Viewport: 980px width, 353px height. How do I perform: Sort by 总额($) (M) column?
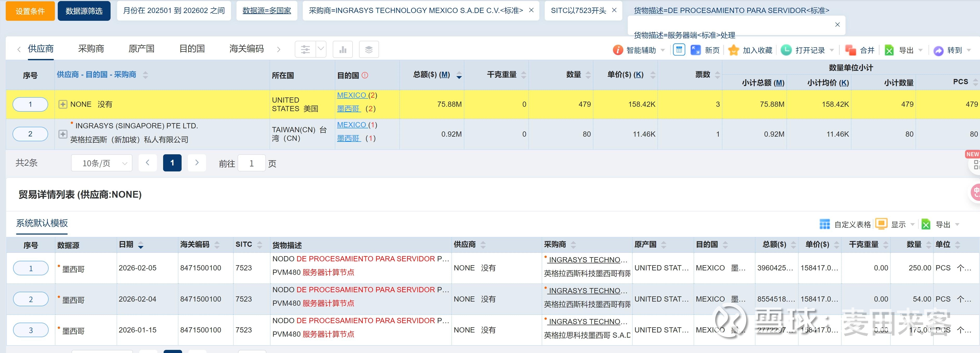click(459, 75)
